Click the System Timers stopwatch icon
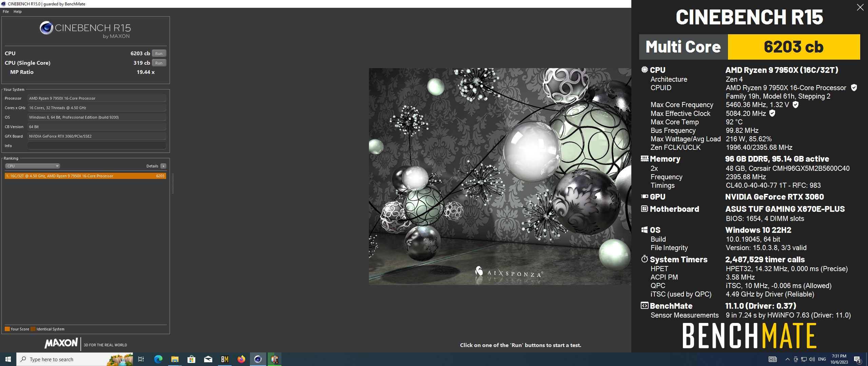Screen dimensions: 868x366 click(x=645, y=259)
